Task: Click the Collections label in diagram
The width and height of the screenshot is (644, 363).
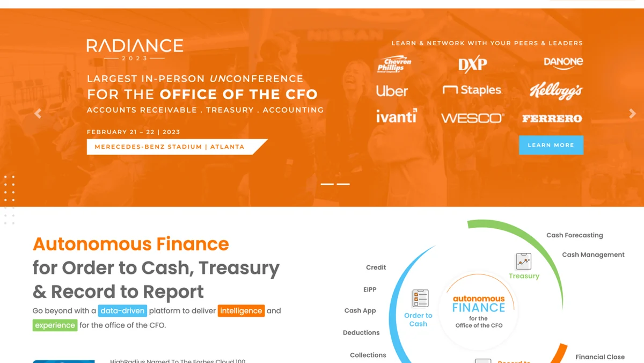Action: (368, 355)
